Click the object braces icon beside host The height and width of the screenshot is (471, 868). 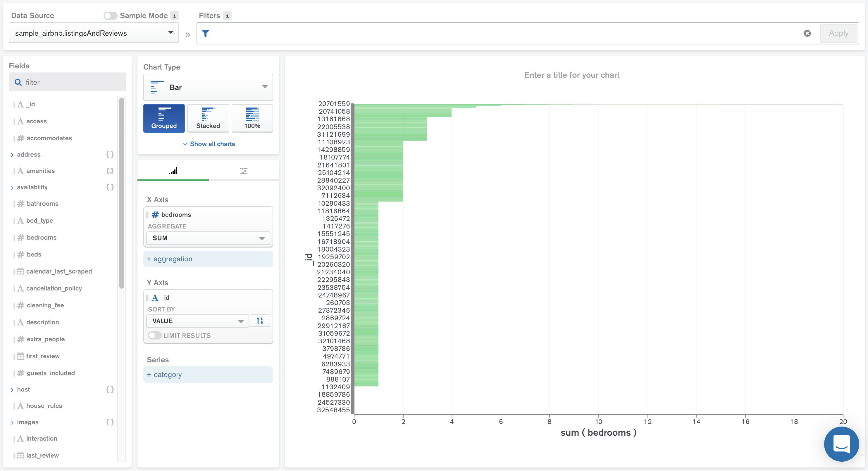pyautogui.click(x=110, y=389)
